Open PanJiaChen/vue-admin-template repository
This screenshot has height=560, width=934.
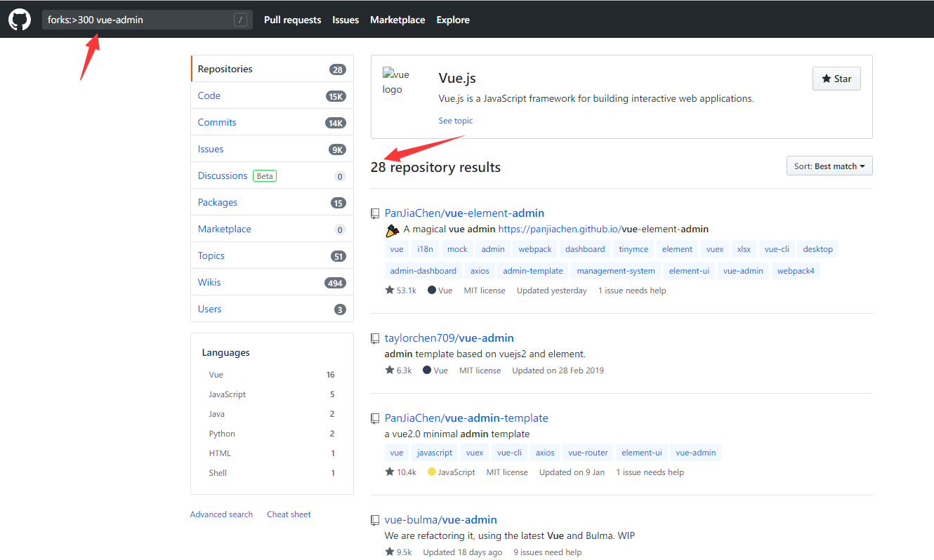(x=466, y=418)
